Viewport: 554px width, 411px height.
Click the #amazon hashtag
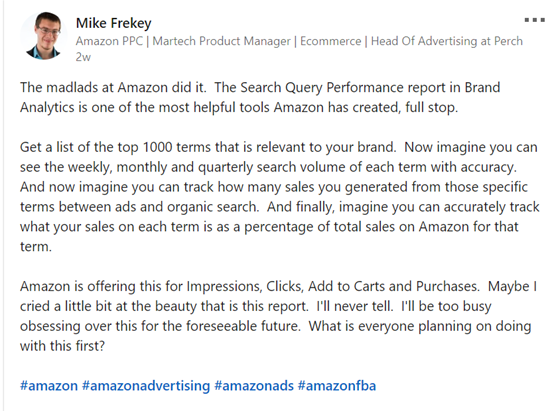49,386
